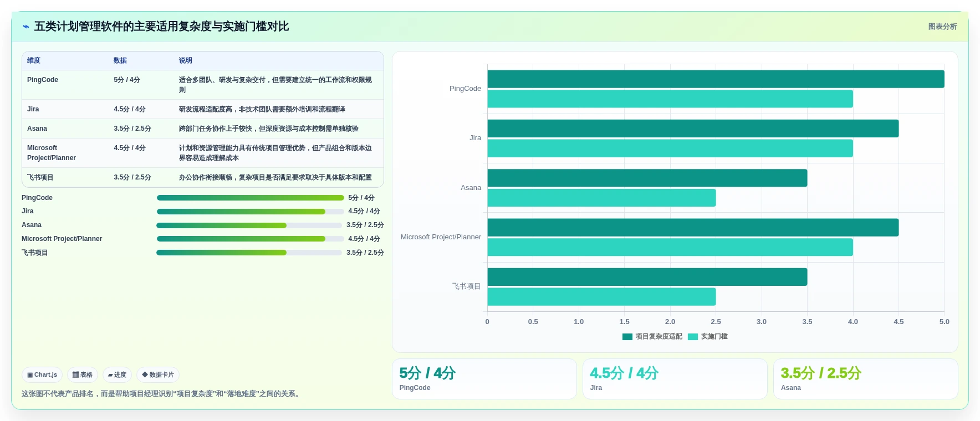Image resolution: width=980 pixels, height=421 pixels.
Task: Click the 进度 tag chip
Action: [x=117, y=375]
